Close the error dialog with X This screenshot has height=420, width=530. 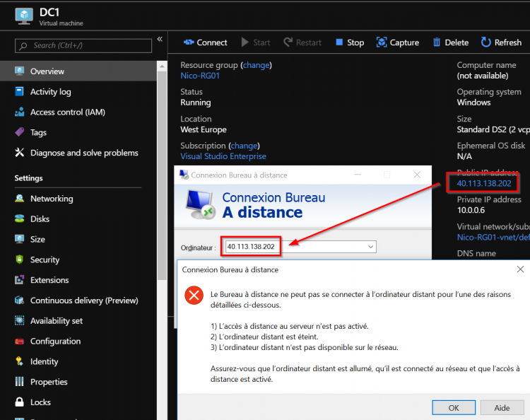coord(520,269)
